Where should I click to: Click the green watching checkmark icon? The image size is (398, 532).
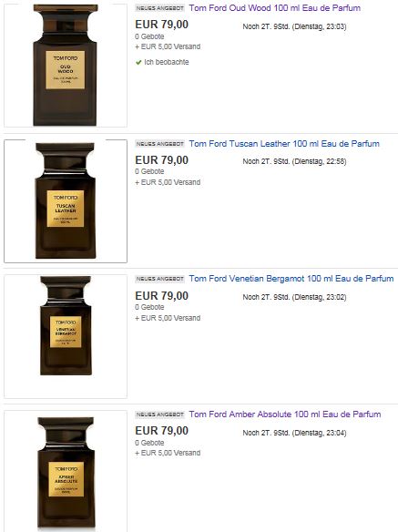pos(138,63)
